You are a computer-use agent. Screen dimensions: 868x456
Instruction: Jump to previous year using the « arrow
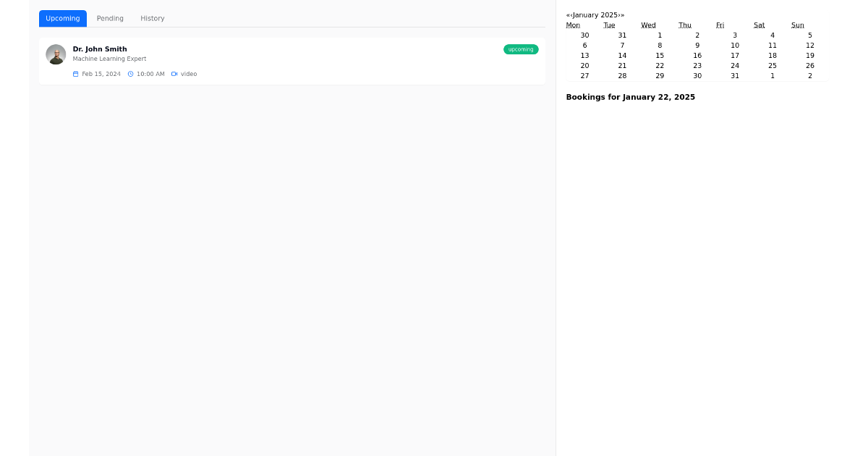568,14
